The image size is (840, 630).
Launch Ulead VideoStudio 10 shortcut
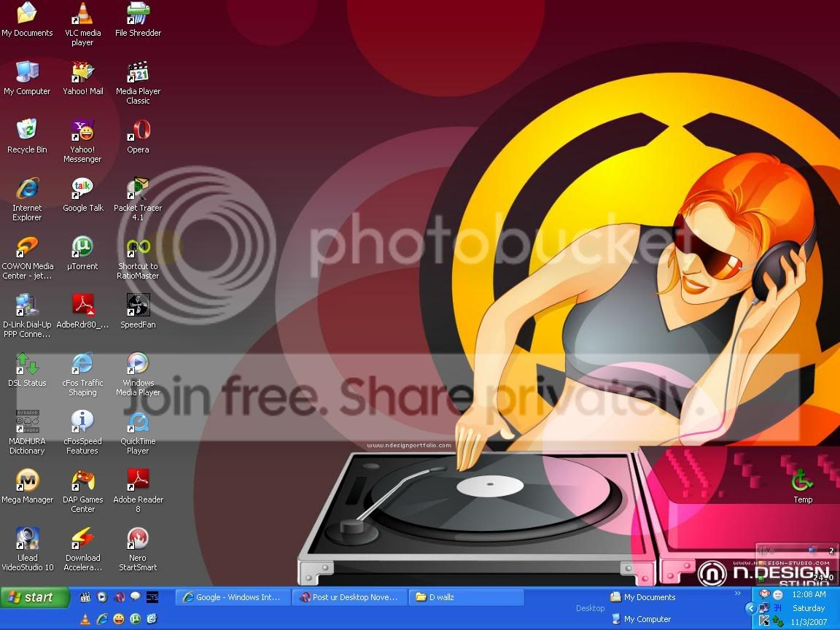[27, 550]
